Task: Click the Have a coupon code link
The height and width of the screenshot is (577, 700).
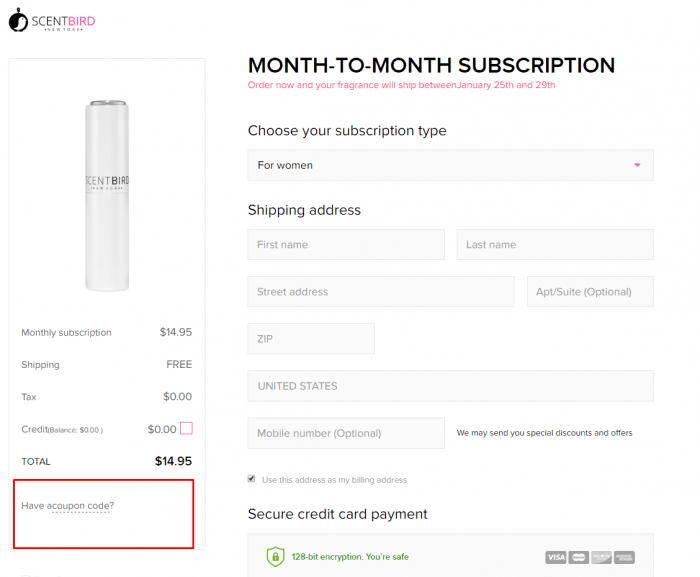Action: 68,506
